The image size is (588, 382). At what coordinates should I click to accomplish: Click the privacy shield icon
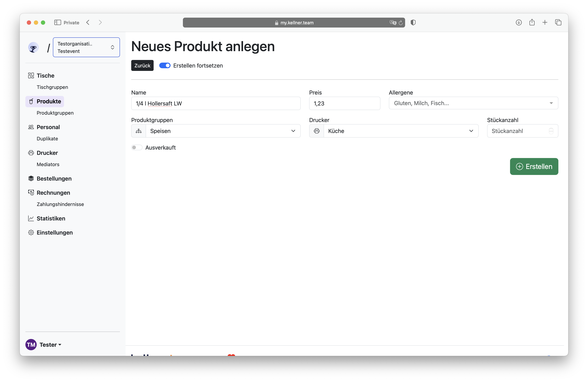(413, 22)
